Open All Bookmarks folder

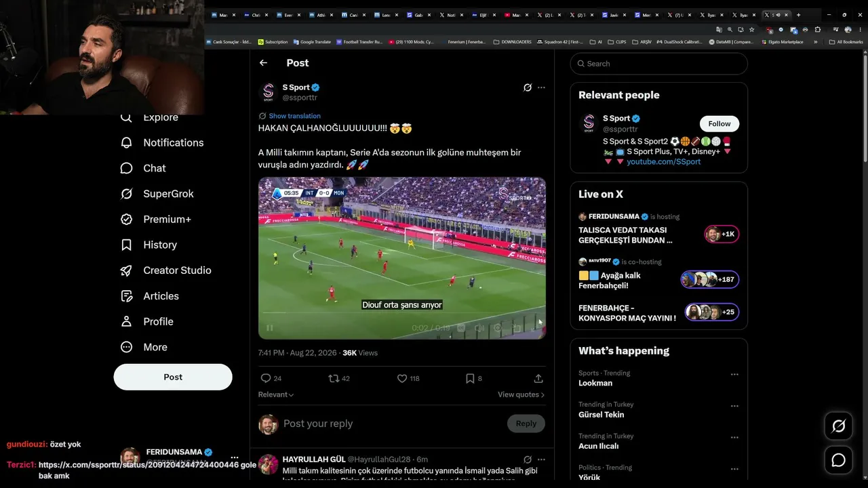(x=846, y=42)
